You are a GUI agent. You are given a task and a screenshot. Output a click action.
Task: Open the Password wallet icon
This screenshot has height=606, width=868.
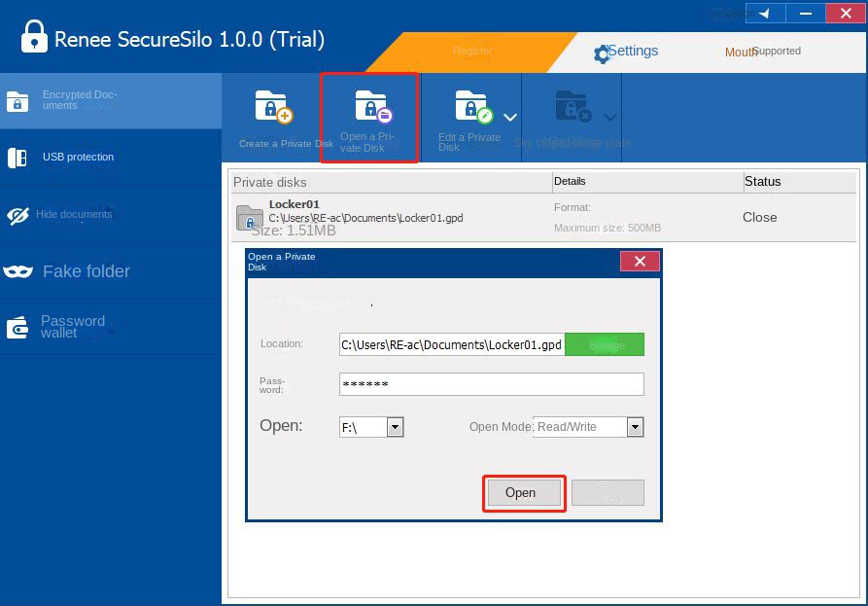17,328
